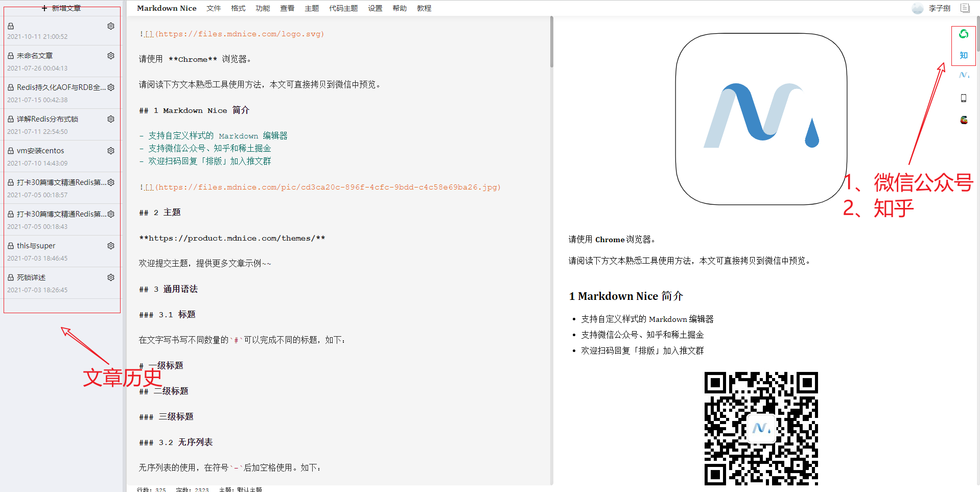This screenshot has height=492, width=980.
Task: Click the Markdown Nice logo image in preview
Action: coord(761,119)
